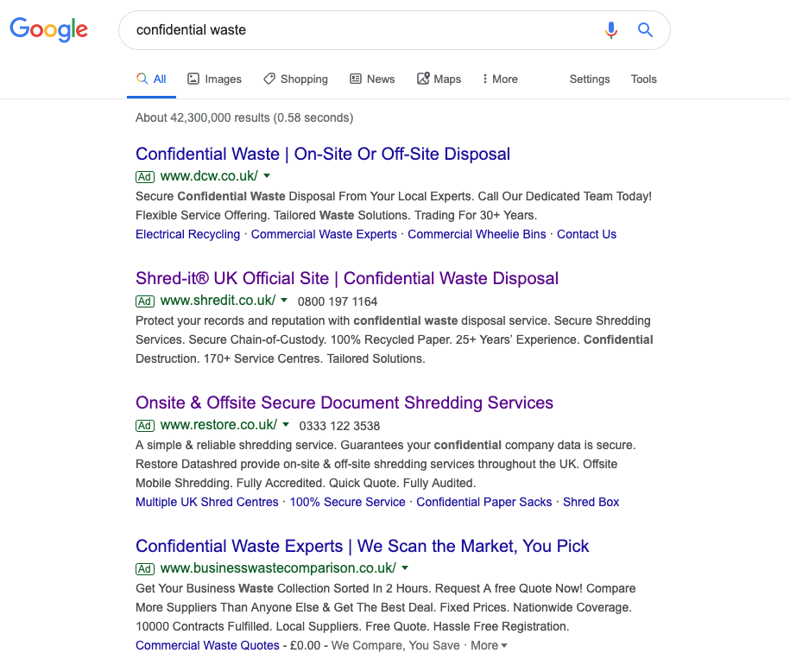Expand dropdown arrow next to www.dcw.co.uk
The image size is (790, 672).
(267, 176)
